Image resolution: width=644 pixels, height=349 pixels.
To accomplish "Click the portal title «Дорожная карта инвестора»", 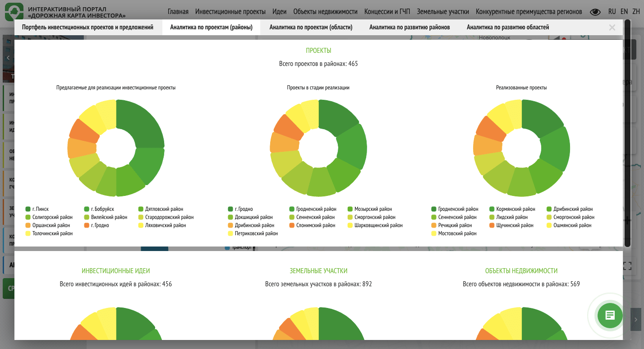I will pos(77,16).
